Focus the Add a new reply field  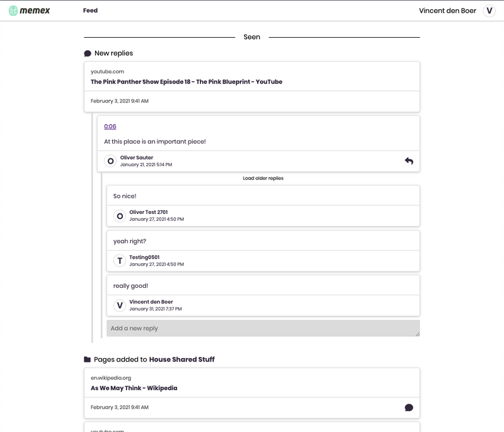click(262, 328)
